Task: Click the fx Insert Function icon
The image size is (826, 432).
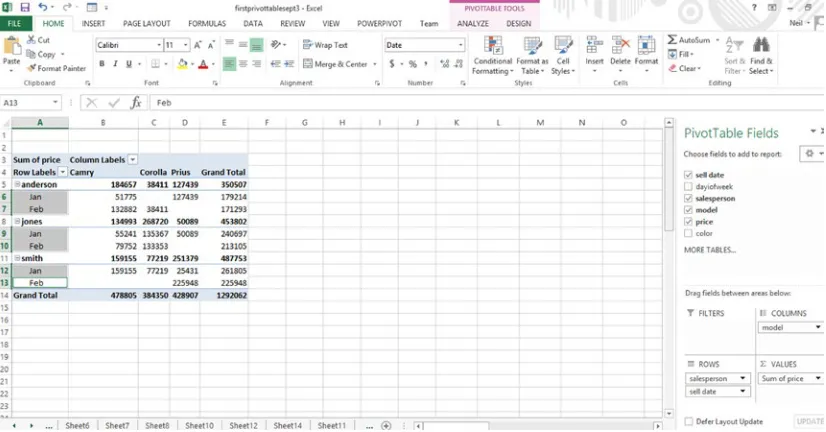Action: coord(136,103)
